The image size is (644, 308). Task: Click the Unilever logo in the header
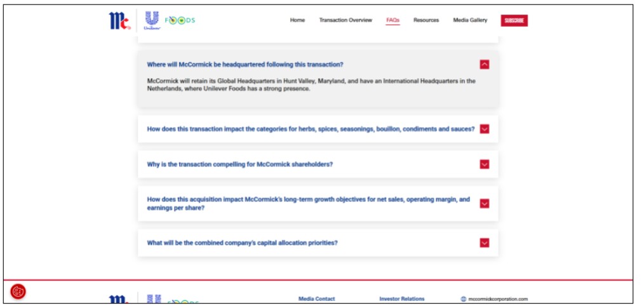(152, 20)
